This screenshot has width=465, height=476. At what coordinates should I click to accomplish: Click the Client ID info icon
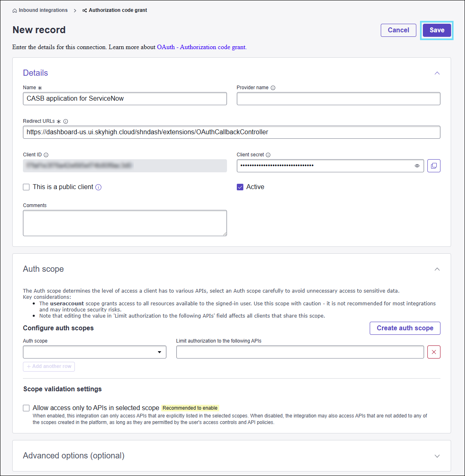coord(46,155)
